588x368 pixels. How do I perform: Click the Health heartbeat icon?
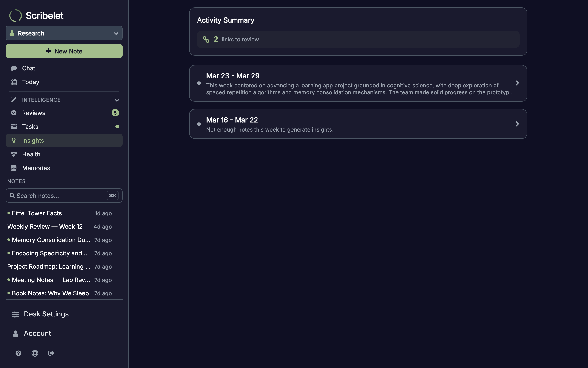click(x=14, y=154)
